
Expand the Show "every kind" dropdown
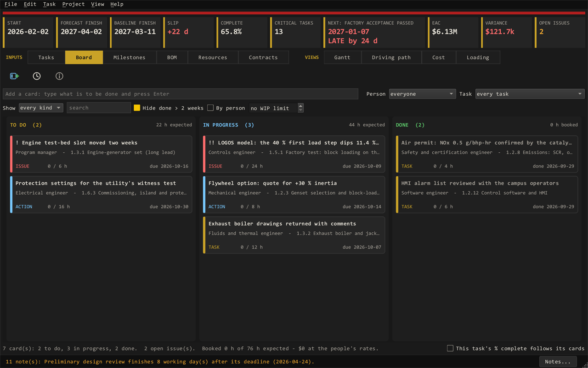click(41, 108)
